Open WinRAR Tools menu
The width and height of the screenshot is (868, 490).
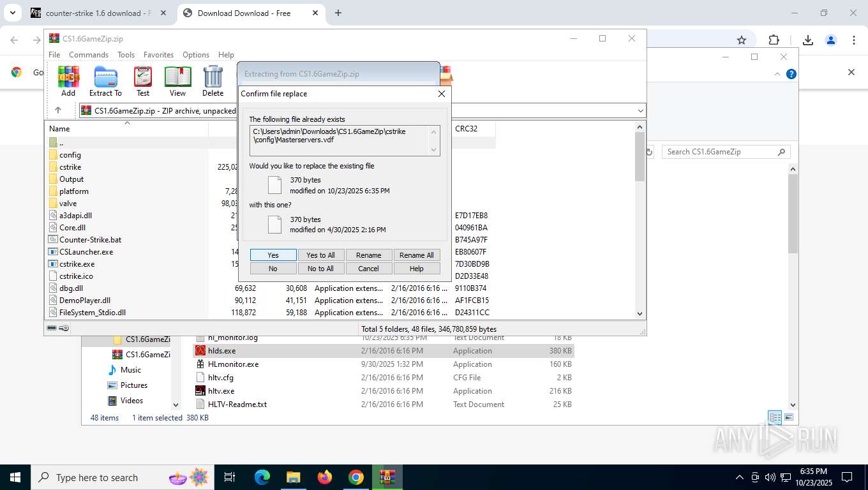pyautogui.click(x=126, y=55)
